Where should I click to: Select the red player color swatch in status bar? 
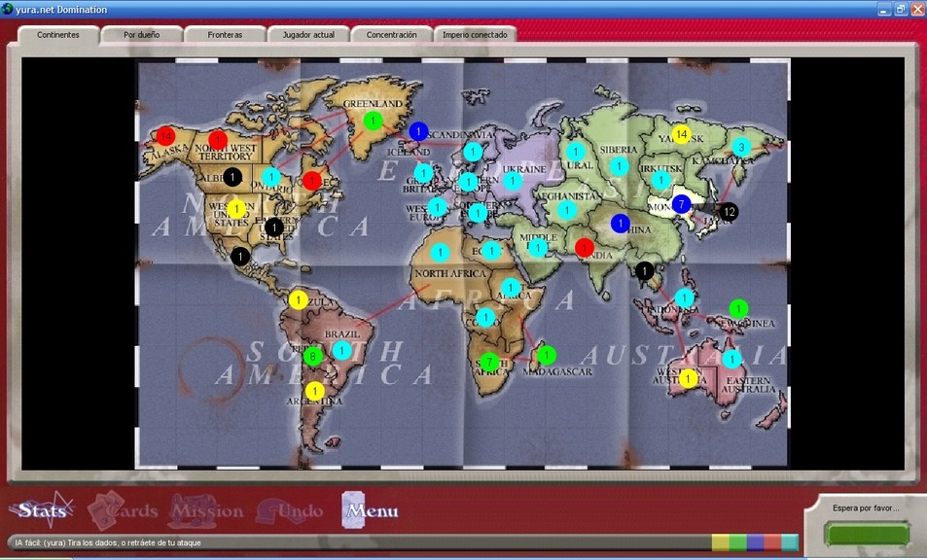click(772, 542)
